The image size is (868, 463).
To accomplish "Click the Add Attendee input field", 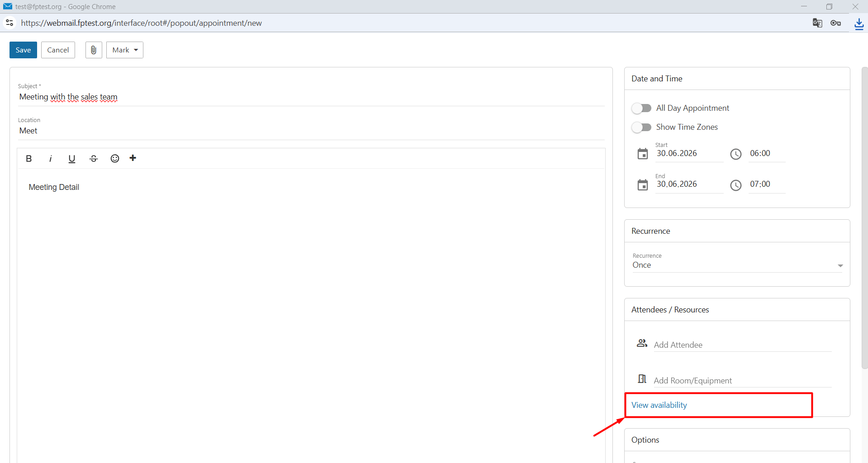I will point(742,345).
